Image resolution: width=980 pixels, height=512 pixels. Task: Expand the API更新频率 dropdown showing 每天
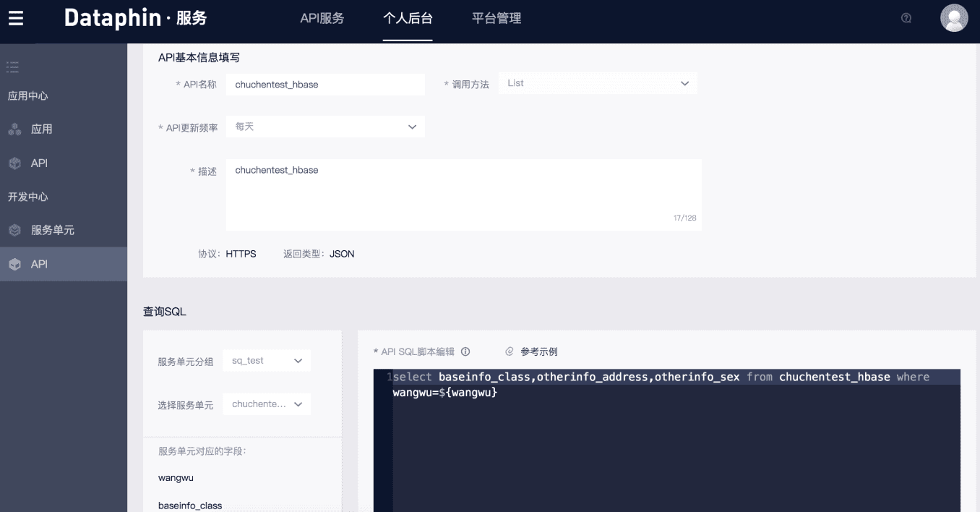324,126
